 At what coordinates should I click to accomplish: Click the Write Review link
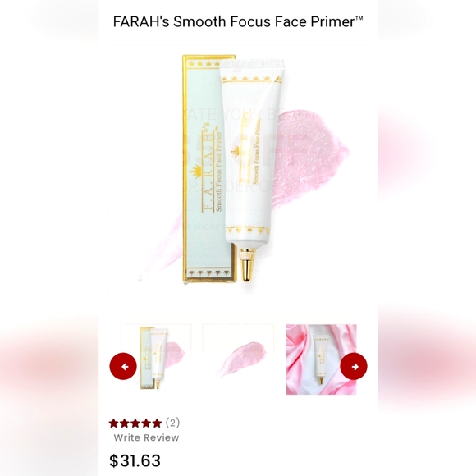[x=146, y=437]
